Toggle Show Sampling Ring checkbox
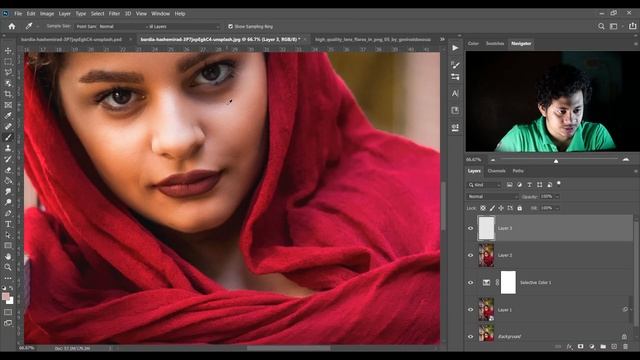640x360 pixels. coord(230,26)
